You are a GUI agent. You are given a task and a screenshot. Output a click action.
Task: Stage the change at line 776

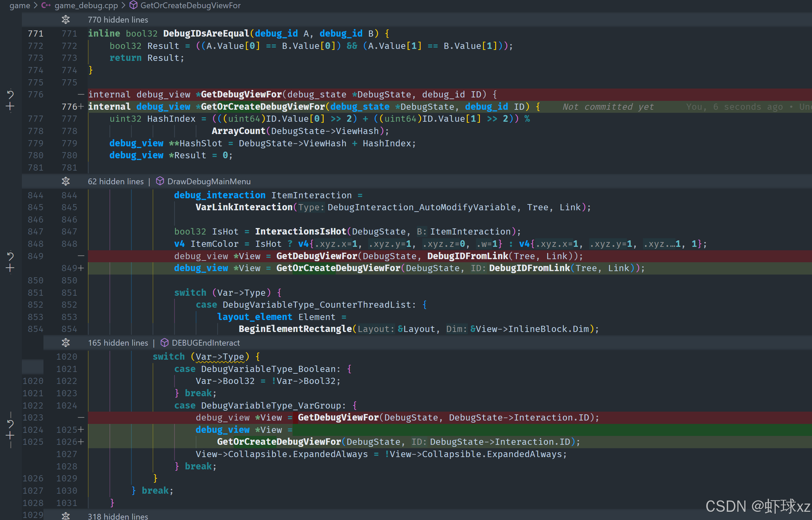pyautogui.click(x=10, y=107)
